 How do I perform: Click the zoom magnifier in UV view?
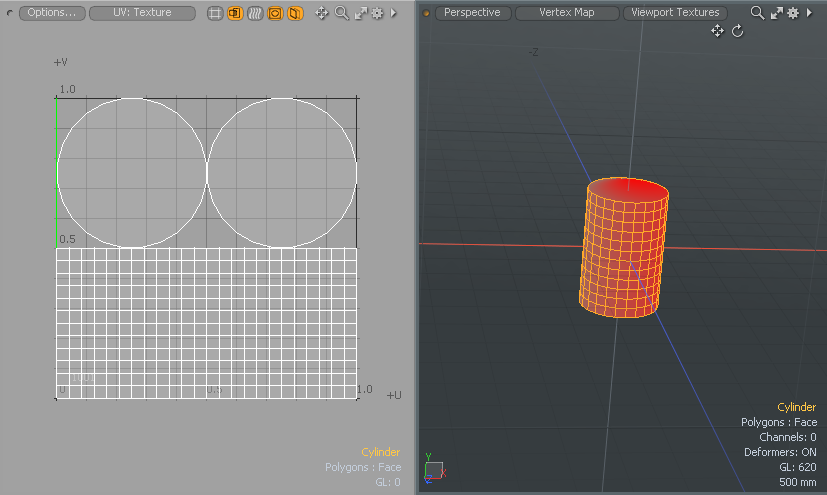click(x=342, y=13)
